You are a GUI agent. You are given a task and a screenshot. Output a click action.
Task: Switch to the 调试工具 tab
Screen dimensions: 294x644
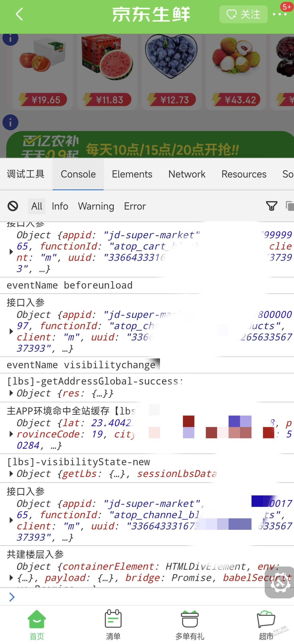pyautogui.click(x=26, y=174)
